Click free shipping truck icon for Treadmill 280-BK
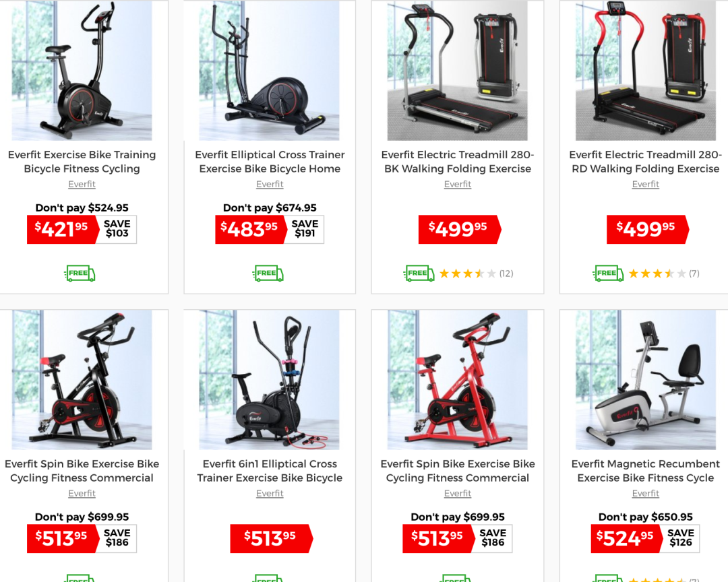 pos(419,273)
